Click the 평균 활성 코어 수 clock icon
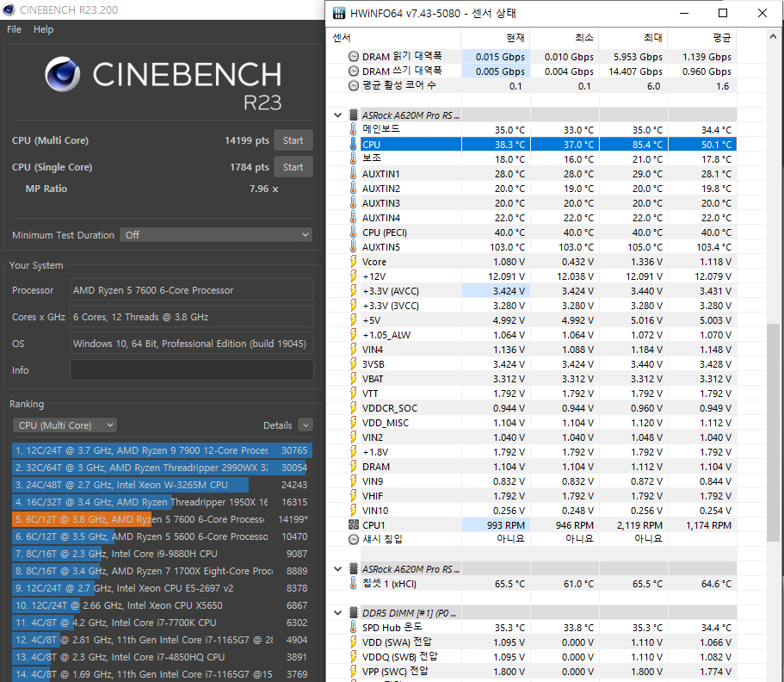The image size is (784, 682). [354, 85]
